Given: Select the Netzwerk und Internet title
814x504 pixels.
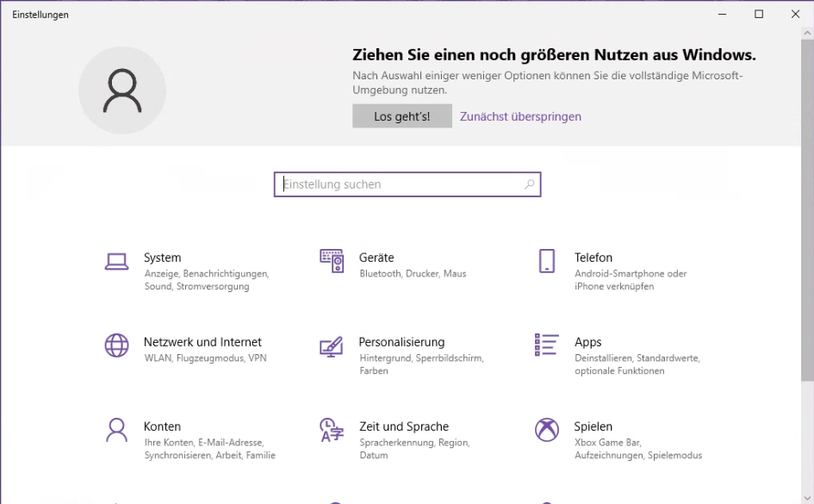Looking at the screenshot, I should pyautogui.click(x=202, y=342).
